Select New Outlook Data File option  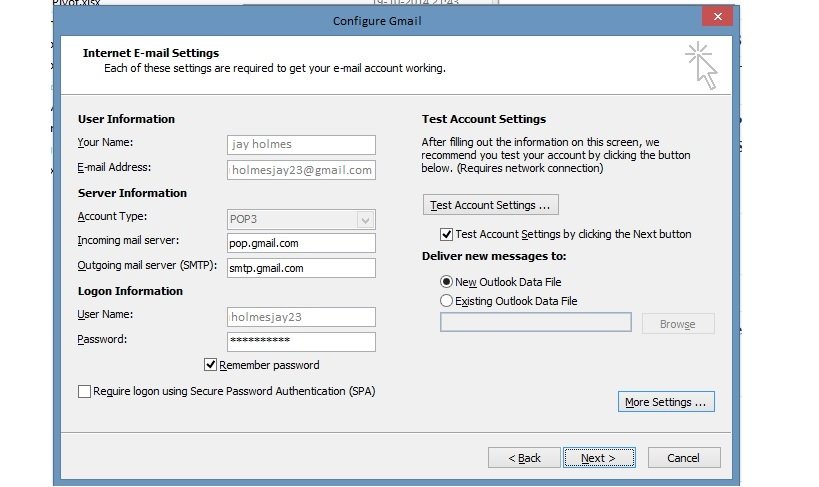446,282
